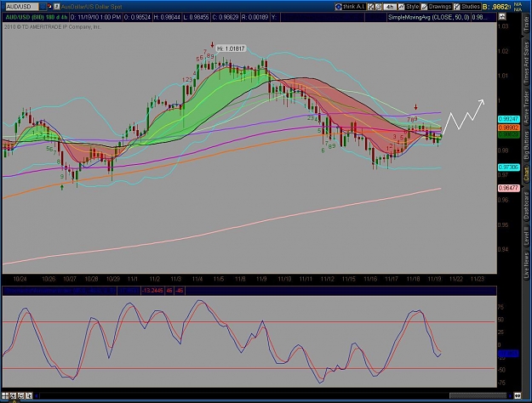Click the fourth icon in the bottom-left toolbar
Image resolution: width=532 pixels, height=403 pixels.
(x=29, y=395)
